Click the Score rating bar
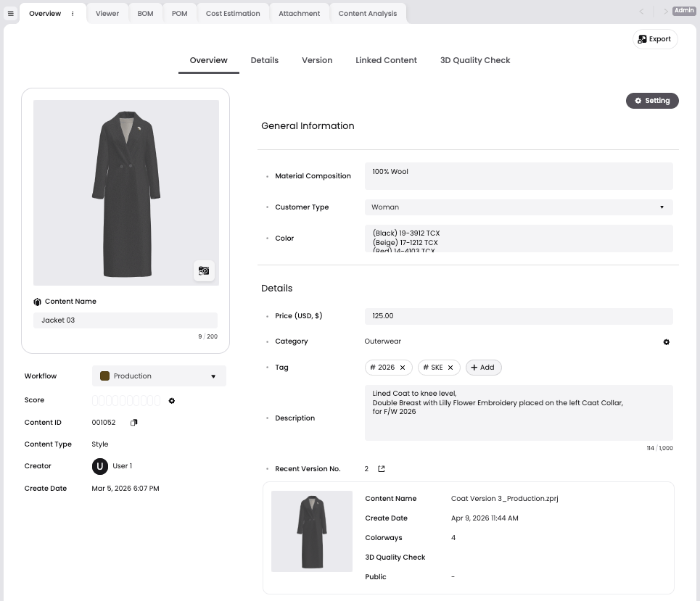The height and width of the screenshot is (601, 700). 126,401
